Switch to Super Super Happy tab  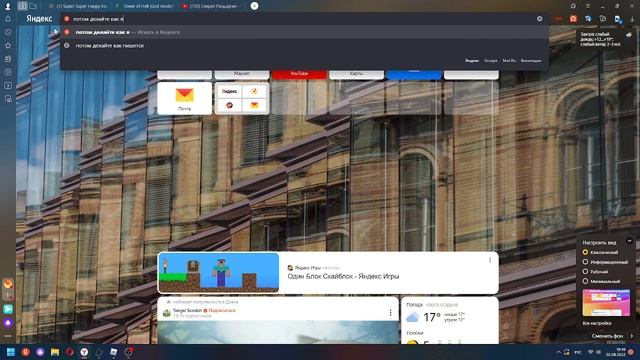click(78, 6)
